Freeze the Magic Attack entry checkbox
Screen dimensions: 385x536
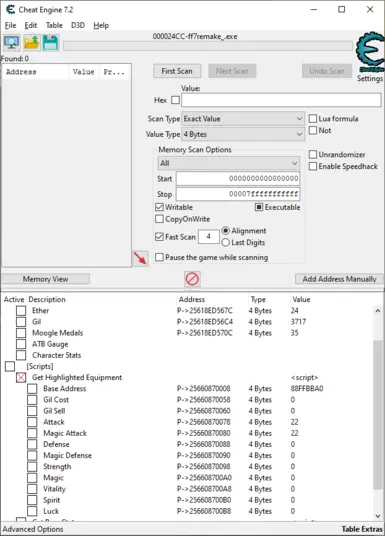tap(32, 433)
